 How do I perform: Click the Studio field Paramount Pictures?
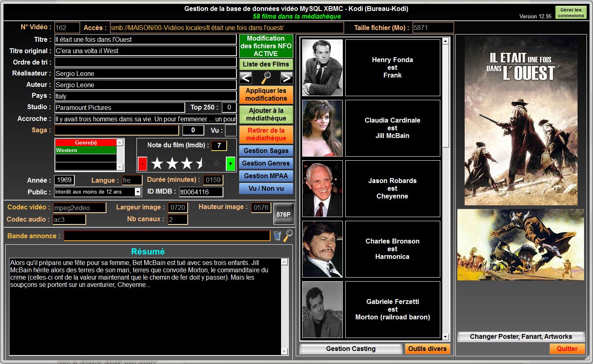pyautogui.click(x=120, y=108)
